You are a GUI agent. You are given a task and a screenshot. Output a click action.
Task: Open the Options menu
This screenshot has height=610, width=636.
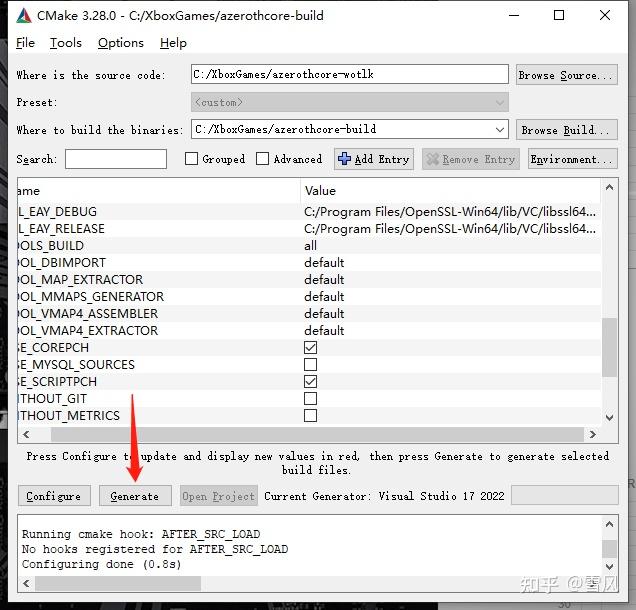point(121,43)
